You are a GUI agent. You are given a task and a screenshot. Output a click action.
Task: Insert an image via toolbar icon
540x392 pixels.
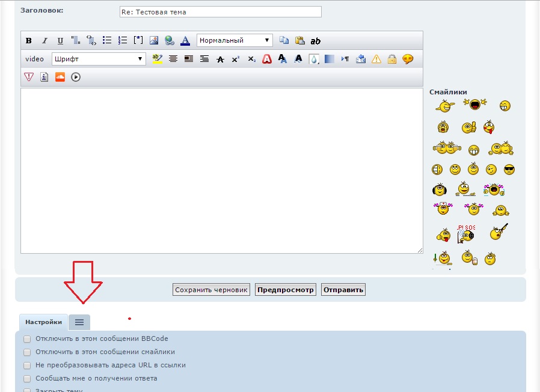pos(154,41)
